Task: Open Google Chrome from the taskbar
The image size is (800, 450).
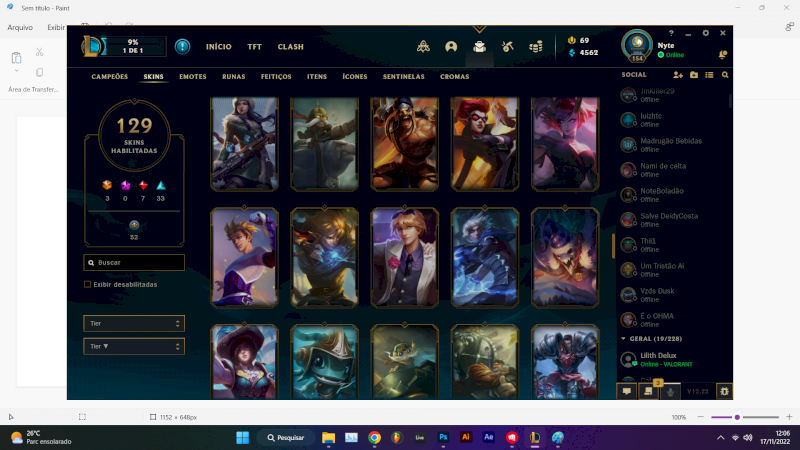Action: (x=374, y=437)
